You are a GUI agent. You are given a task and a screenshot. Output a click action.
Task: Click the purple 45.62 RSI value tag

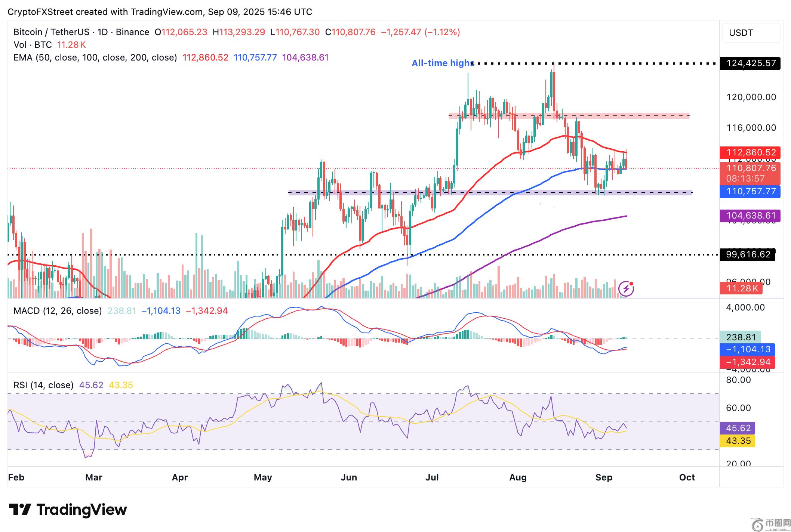tap(738, 428)
